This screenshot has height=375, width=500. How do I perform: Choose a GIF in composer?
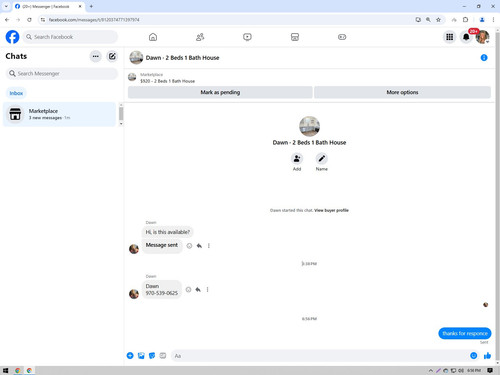(x=163, y=356)
